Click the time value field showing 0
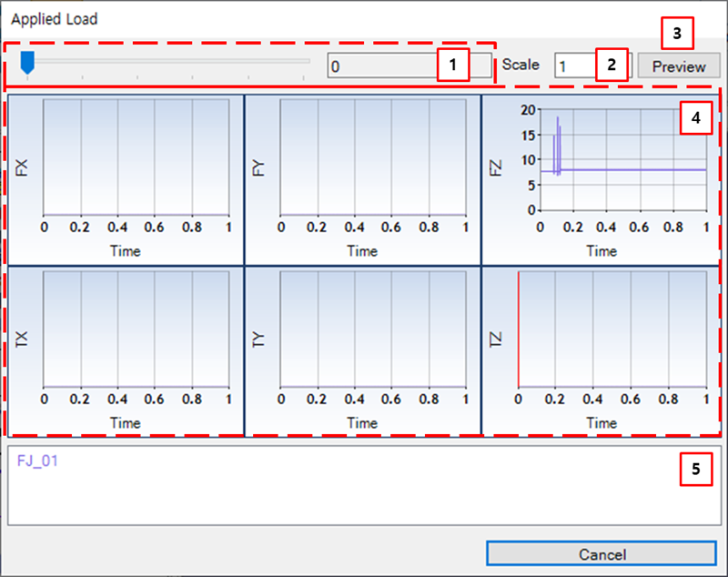Image resolution: width=728 pixels, height=577 pixels. (x=391, y=65)
